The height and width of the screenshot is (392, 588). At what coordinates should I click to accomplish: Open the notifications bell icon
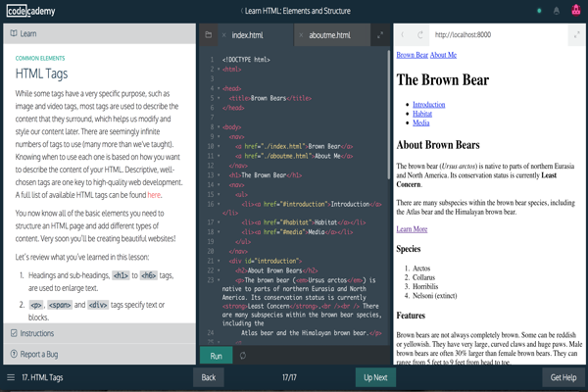[x=557, y=11]
